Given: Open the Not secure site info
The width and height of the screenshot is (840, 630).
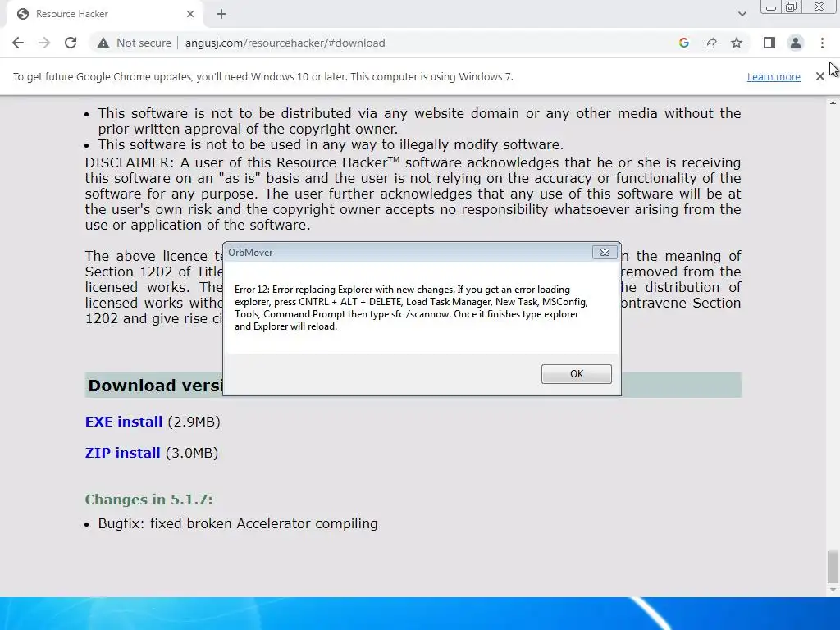Looking at the screenshot, I should click(134, 43).
